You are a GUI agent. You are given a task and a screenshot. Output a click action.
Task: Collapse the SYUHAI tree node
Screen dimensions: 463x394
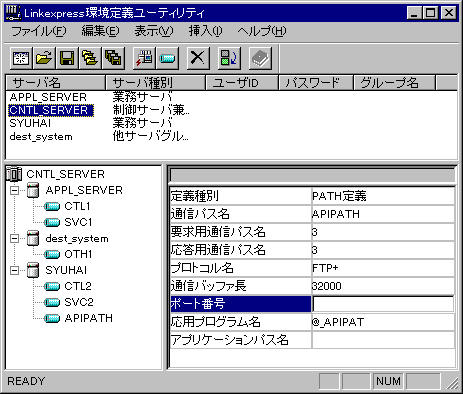tap(15, 270)
